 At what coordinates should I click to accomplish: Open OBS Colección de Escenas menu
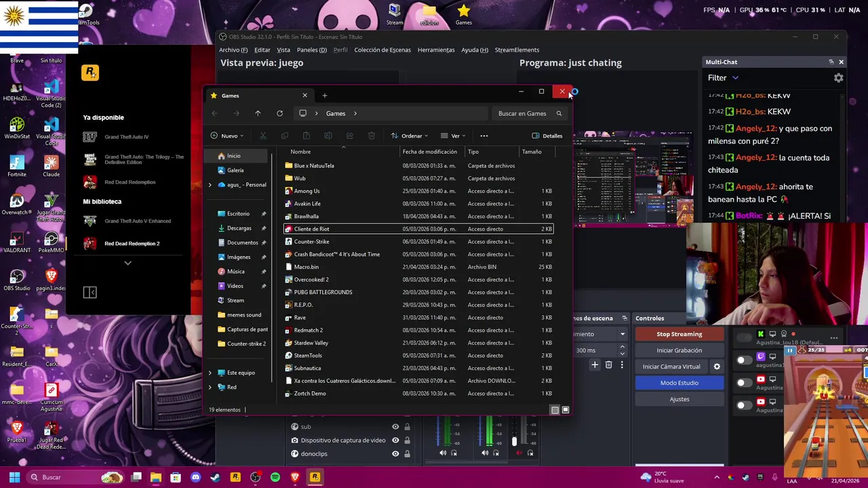(x=382, y=50)
